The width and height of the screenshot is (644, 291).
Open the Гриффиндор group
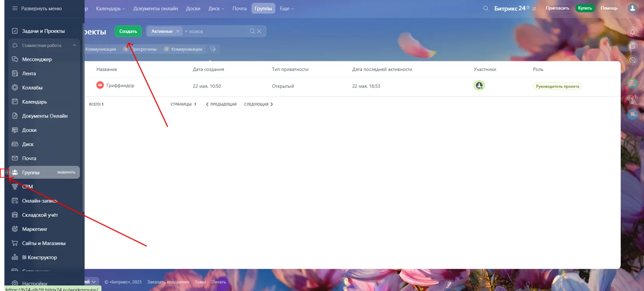pyautogui.click(x=120, y=85)
